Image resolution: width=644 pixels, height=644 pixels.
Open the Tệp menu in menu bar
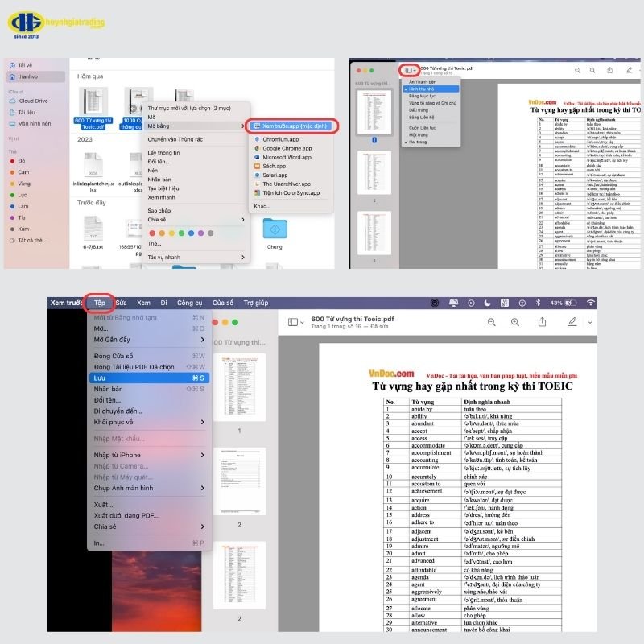coord(100,303)
